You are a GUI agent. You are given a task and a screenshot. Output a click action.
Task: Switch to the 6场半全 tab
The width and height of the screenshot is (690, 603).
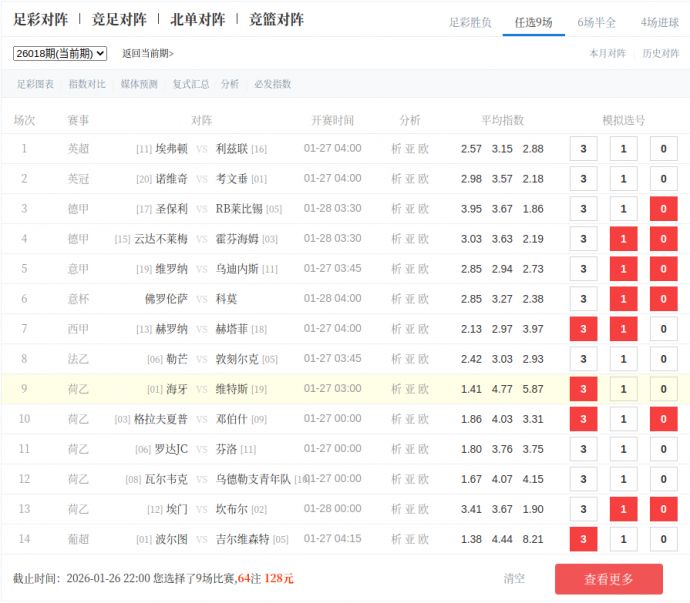click(x=597, y=22)
